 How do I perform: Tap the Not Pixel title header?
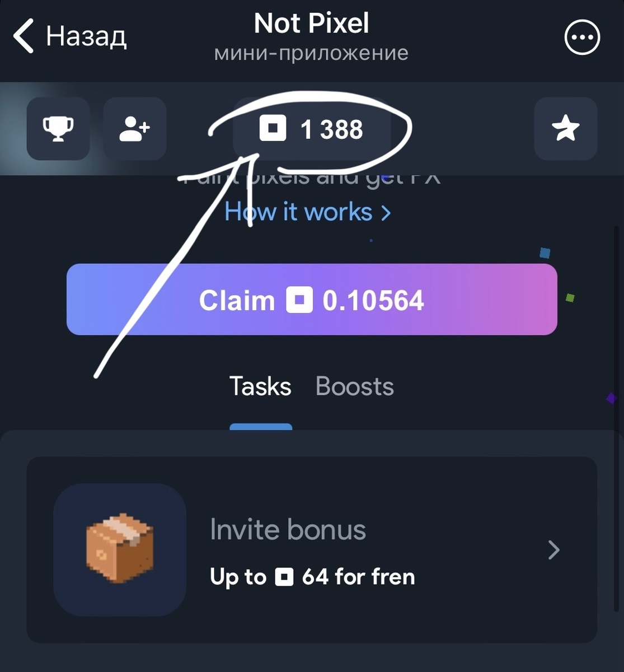(312, 24)
